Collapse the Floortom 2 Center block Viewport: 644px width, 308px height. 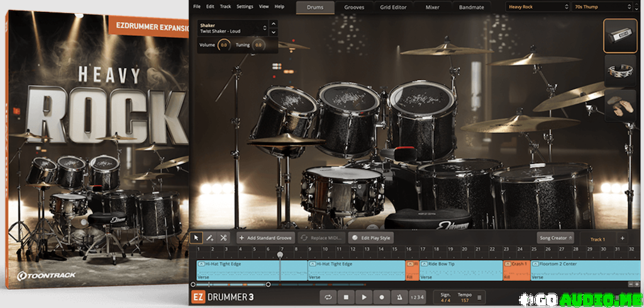click(536, 264)
